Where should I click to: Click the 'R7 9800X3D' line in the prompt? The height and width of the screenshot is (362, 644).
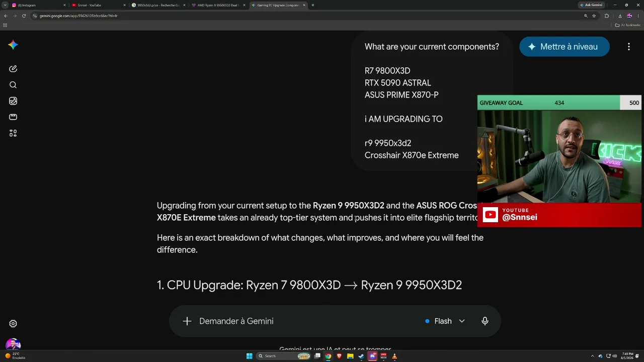(x=387, y=71)
